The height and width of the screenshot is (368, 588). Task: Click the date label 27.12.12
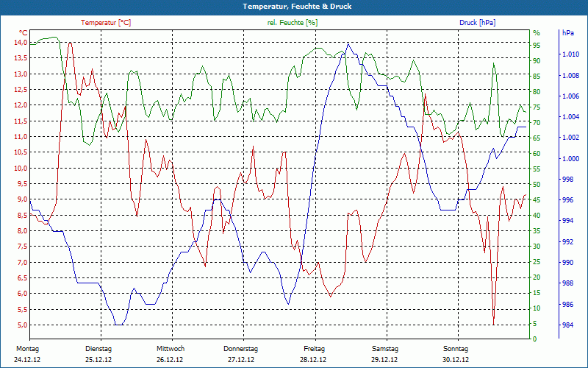tap(241, 360)
